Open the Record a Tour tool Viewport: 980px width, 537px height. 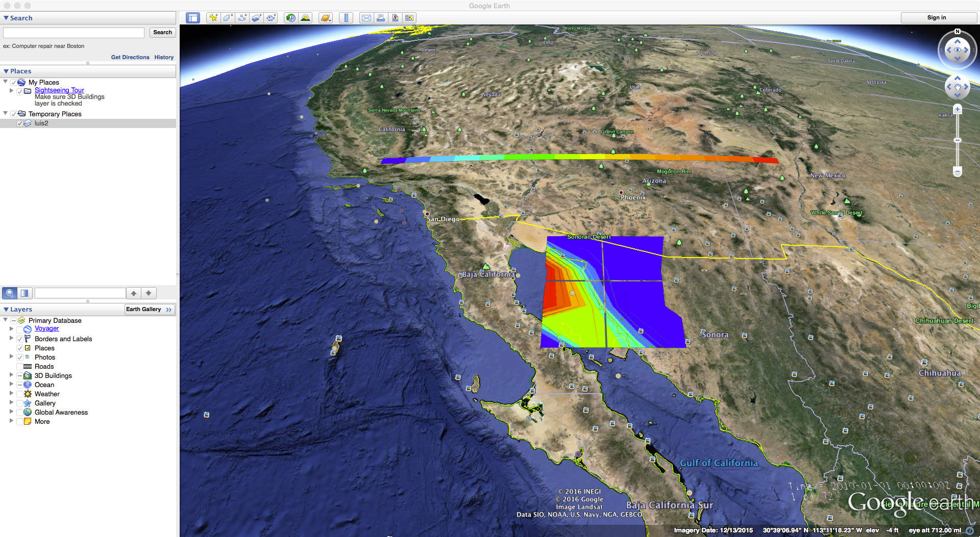pyautogui.click(x=271, y=18)
